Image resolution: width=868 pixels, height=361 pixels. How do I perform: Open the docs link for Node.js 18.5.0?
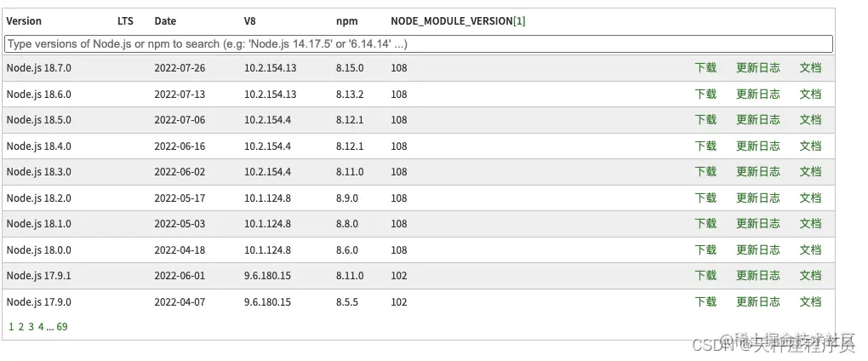pos(810,119)
